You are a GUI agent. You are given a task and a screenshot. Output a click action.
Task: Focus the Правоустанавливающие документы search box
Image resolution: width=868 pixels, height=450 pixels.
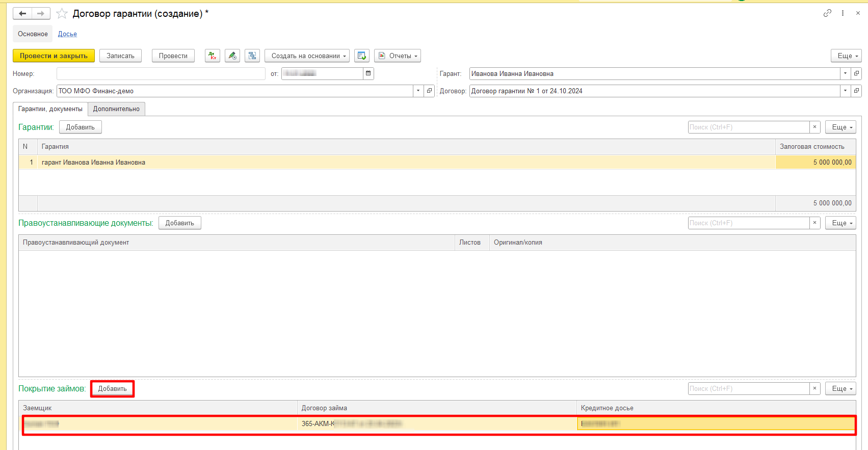[x=749, y=223]
